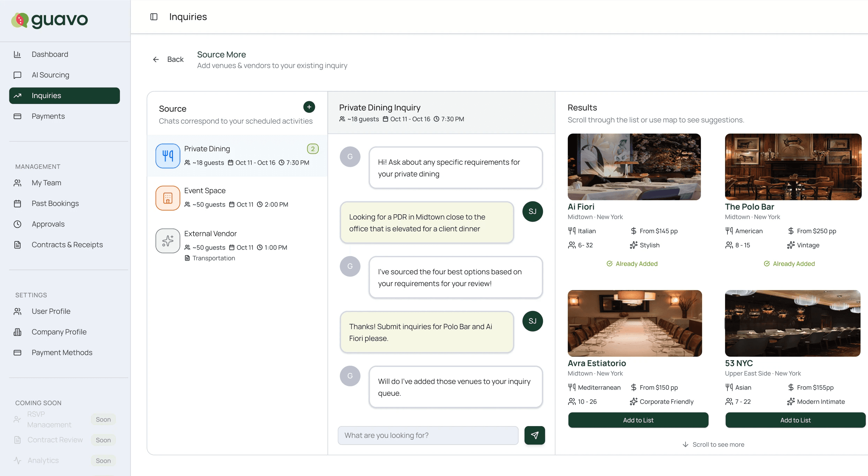Screen dimensions: 868x476
Task: Send message with paper plane button
Action: tap(535, 435)
